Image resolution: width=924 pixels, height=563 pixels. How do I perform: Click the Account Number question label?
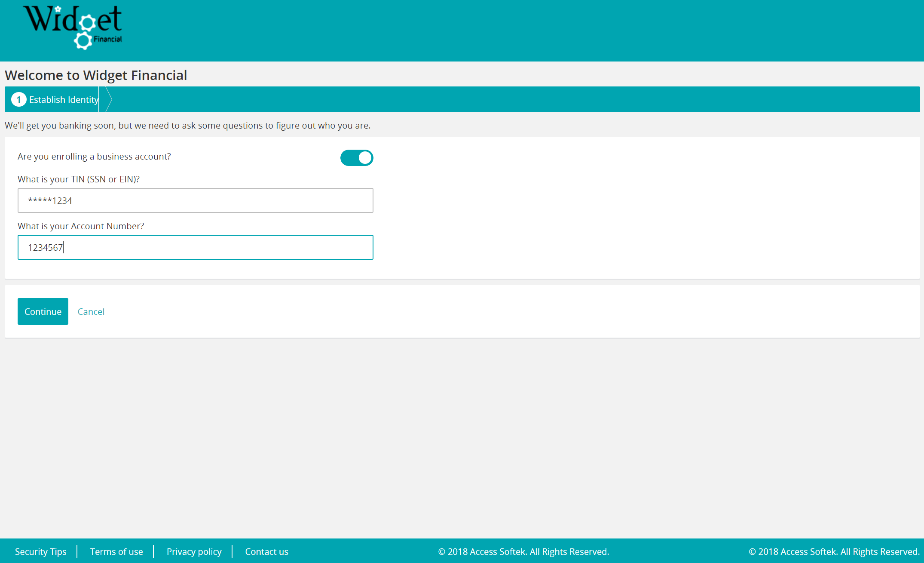coord(81,226)
